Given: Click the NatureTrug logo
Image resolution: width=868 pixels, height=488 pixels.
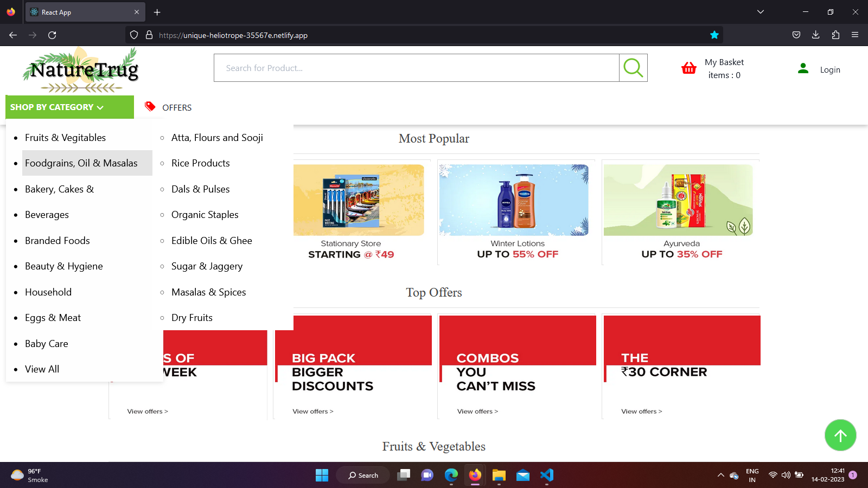Looking at the screenshot, I should pyautogui.click(x=80, y=70).
